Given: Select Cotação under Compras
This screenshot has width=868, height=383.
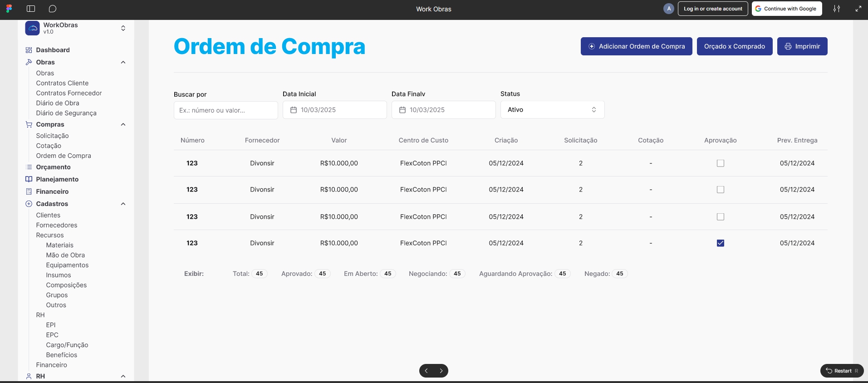Looking at the screenshot, I should 49,146.
